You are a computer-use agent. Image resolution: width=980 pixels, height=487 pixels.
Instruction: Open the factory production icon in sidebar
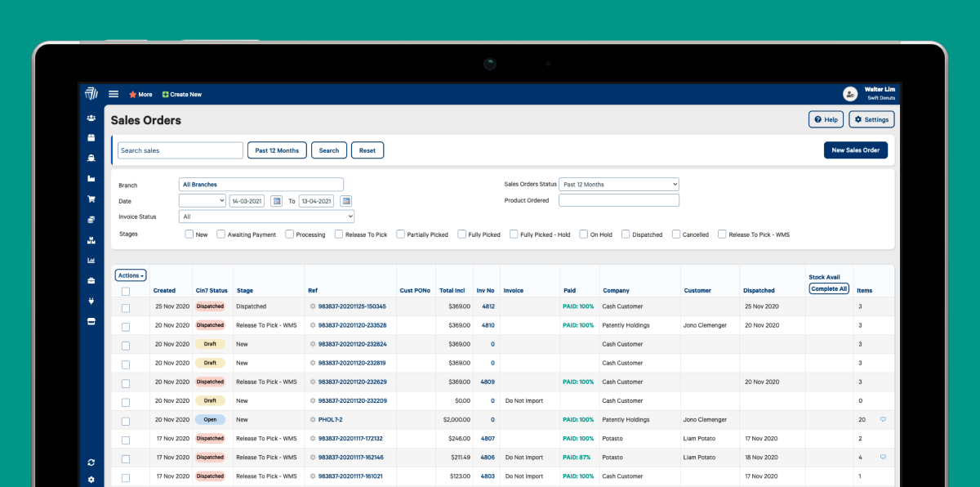click(x=91, y=178)
